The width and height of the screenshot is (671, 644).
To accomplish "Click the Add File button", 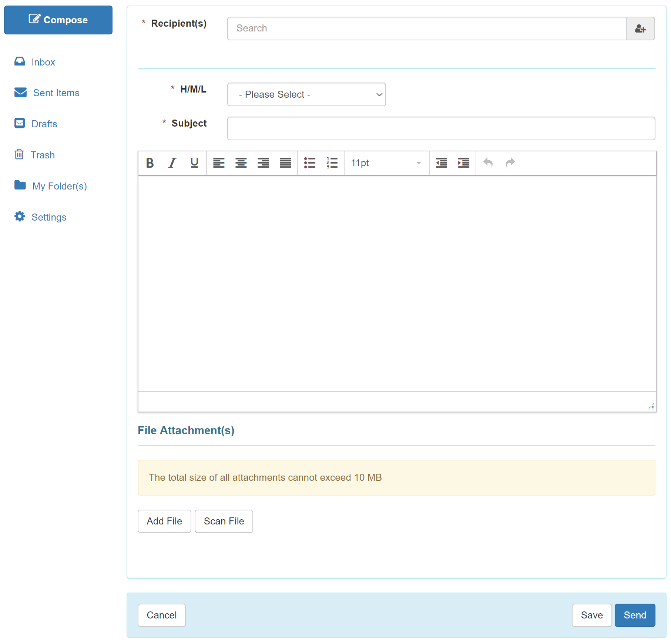I will (164, 521).
